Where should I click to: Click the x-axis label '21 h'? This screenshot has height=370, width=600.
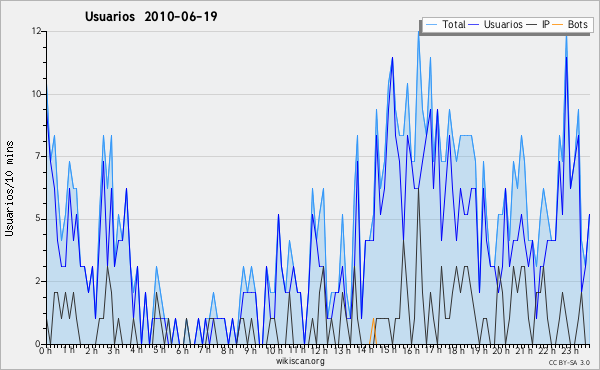pyautogui.click(x=524, y=350)
